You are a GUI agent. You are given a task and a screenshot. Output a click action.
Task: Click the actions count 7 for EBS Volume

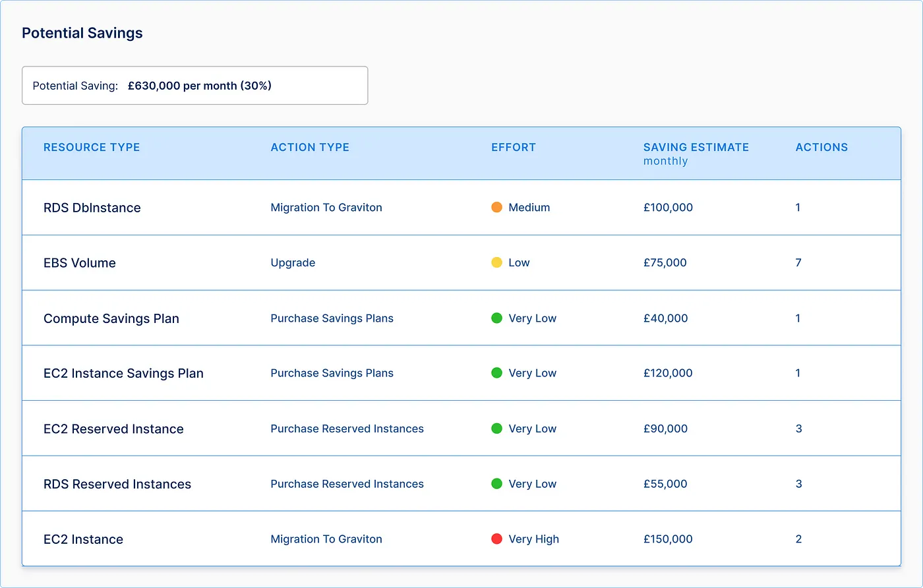tap(798, 263)
